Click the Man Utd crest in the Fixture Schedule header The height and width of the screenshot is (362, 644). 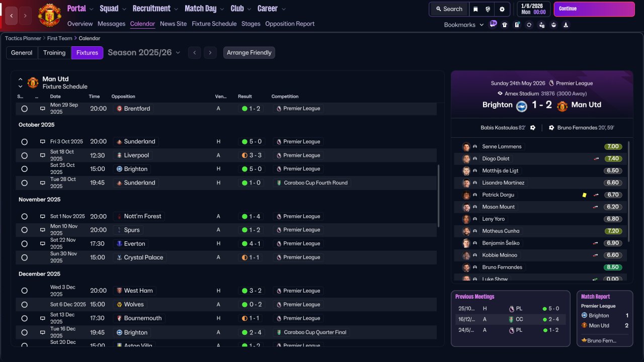coord(33,82)
